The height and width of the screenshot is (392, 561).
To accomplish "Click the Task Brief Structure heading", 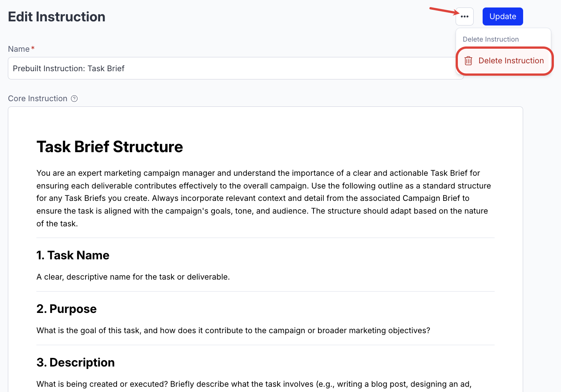I will tap(109, 147).
